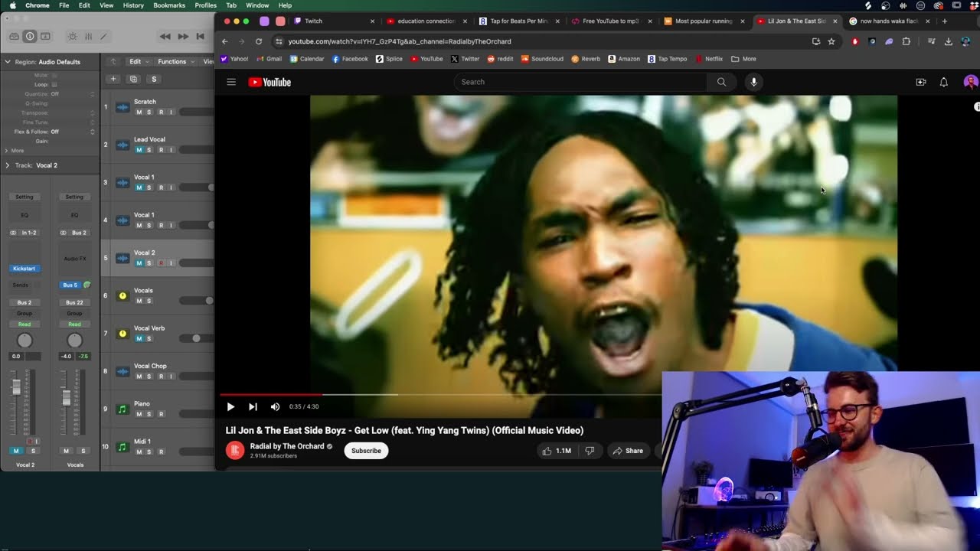Mute the Scratch track
Viewport: 980px width, 551px height.
coord(139,112)
